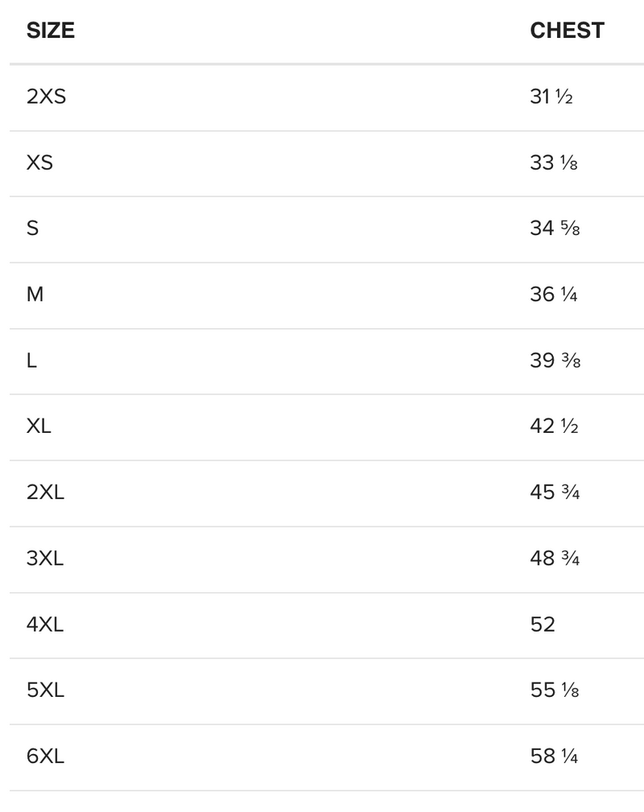Select the 33 ⅛ chest value

tap(554, 163)
